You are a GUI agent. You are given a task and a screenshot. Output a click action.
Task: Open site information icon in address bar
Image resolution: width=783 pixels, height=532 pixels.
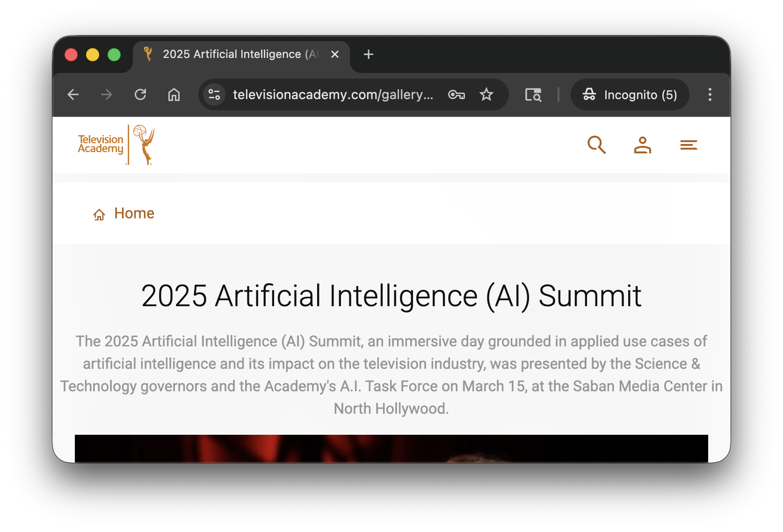coord(214,94)
